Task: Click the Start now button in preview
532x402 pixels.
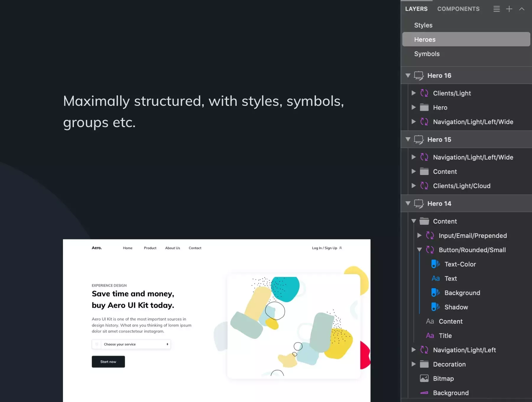Action: pos(108,362)
